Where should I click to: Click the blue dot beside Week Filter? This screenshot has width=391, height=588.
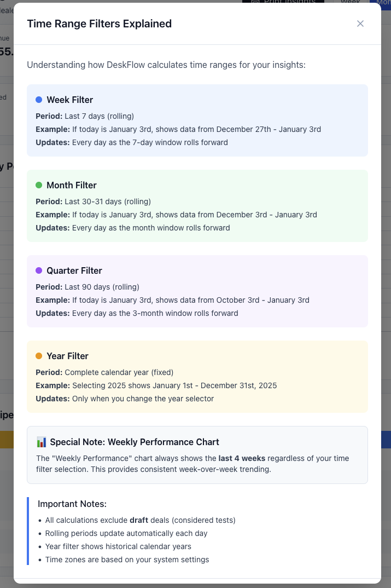click(x=39, y=100)
